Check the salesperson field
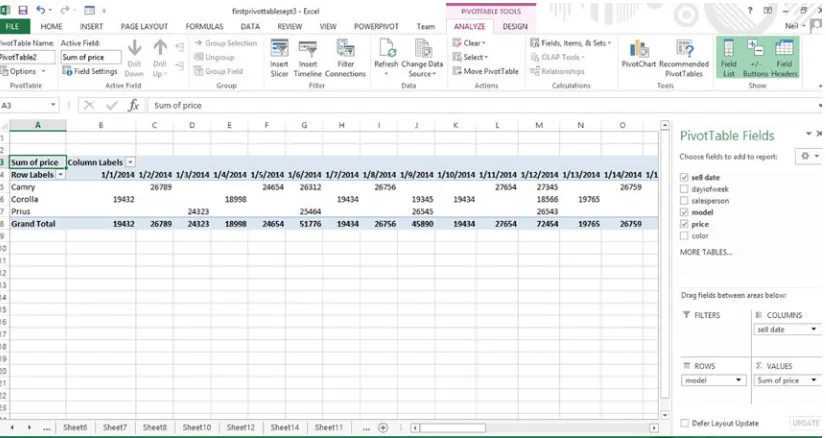Image resolution: width=826 pixels, height=438 pixels. 684,201
